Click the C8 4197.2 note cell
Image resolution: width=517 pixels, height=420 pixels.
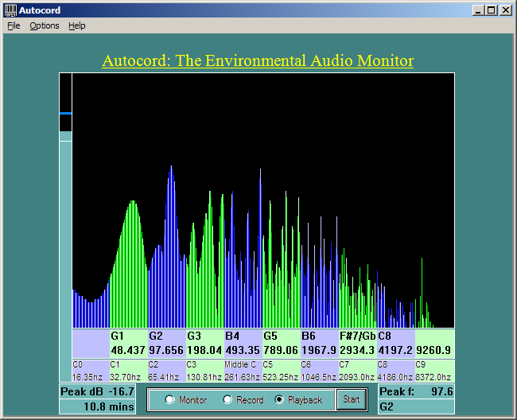pos(396,343)
